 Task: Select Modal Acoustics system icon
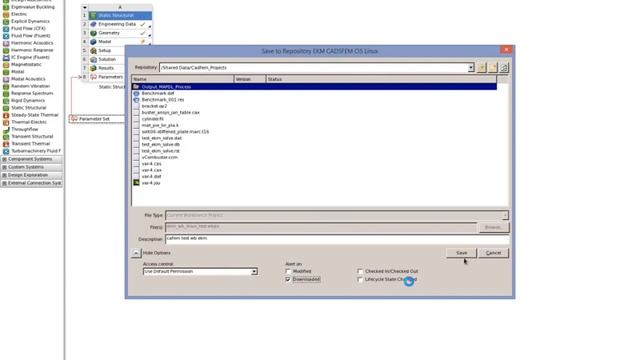(6, 79)
